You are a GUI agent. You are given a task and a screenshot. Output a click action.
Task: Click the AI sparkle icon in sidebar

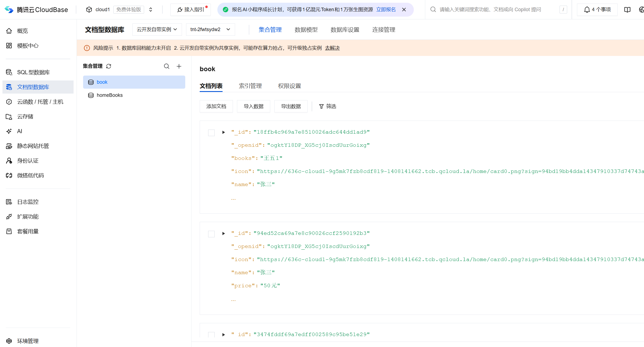(9, 131)
